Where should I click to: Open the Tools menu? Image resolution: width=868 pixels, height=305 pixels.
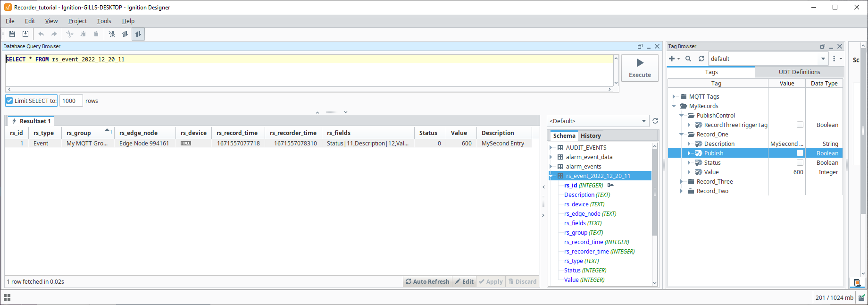click(x=104, y=21)
